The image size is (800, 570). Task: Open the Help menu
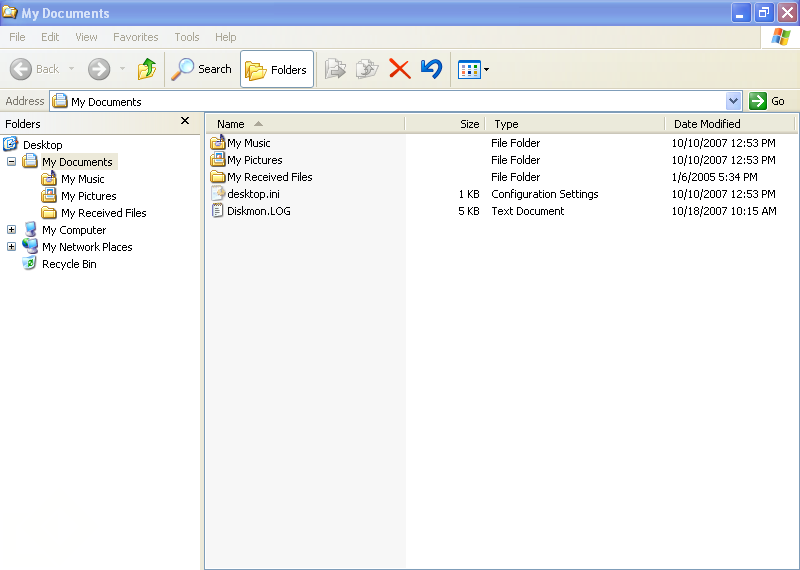(x=226, y=37)
